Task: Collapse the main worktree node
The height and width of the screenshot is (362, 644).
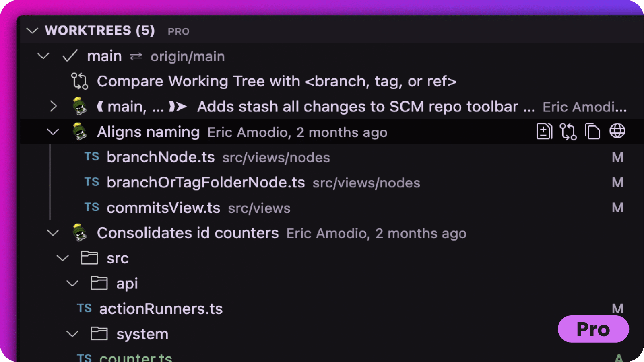Action: (43, 56)
